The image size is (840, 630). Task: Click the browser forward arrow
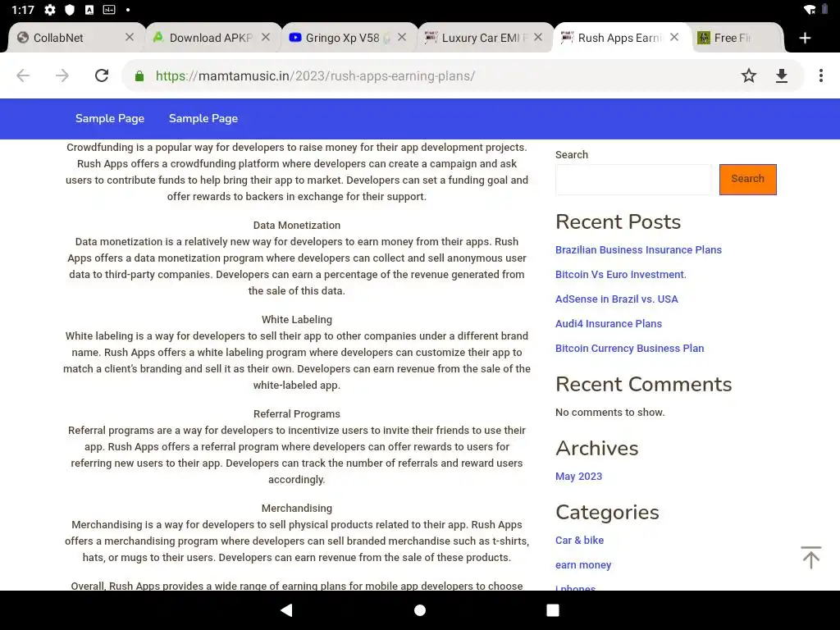(x=62, y=75)
